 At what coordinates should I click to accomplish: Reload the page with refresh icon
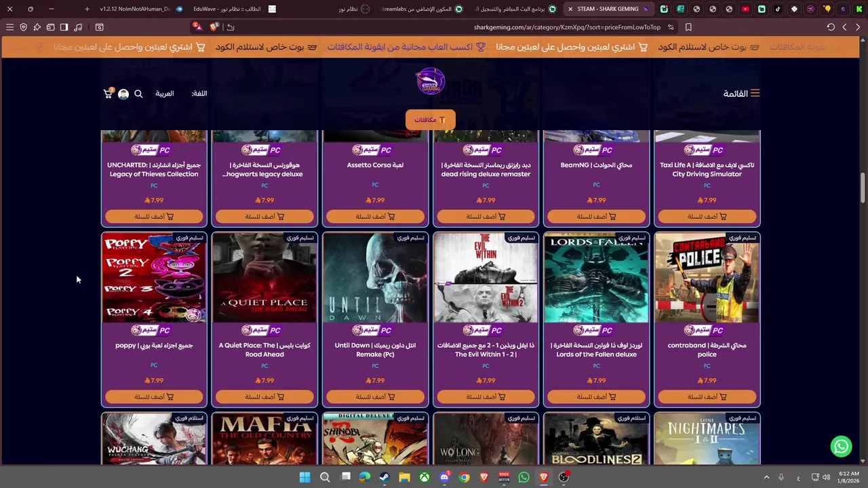831,27
